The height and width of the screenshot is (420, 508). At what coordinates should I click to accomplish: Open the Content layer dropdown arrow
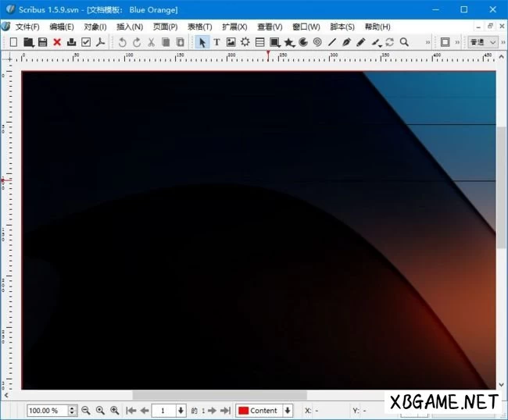click(288, 411)
